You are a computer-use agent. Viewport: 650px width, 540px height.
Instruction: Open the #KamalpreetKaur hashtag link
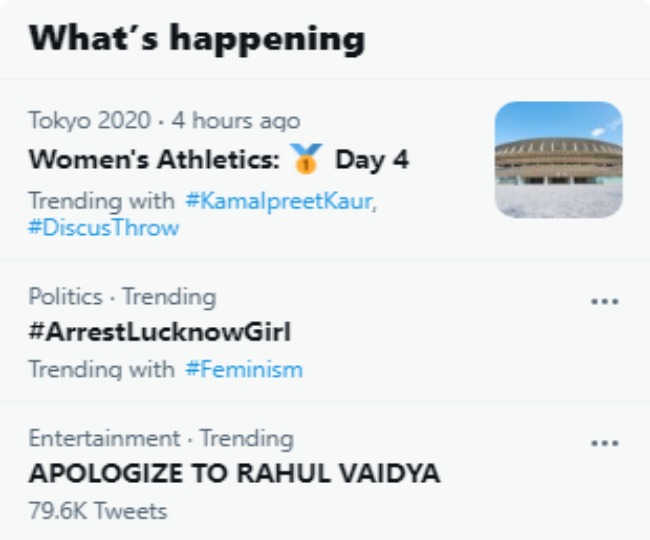280,200
